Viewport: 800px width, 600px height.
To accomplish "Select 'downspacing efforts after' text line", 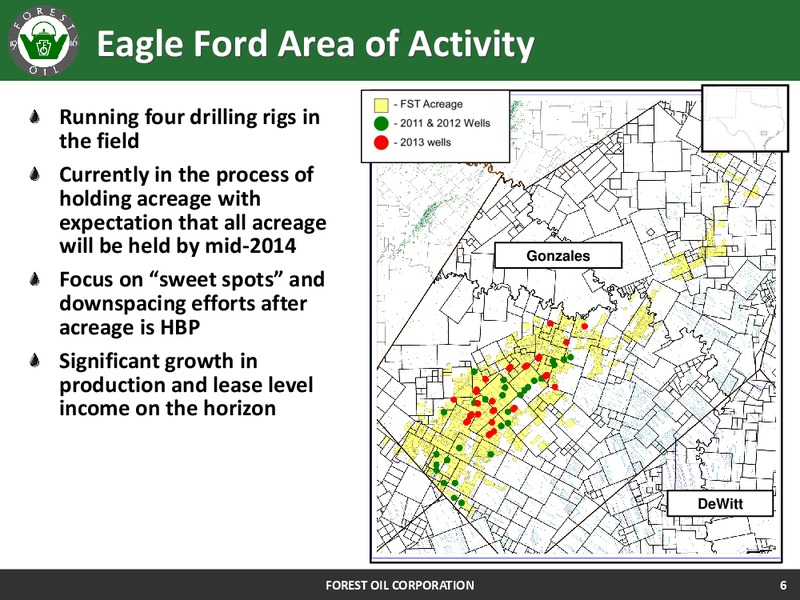I will [183, 303].
